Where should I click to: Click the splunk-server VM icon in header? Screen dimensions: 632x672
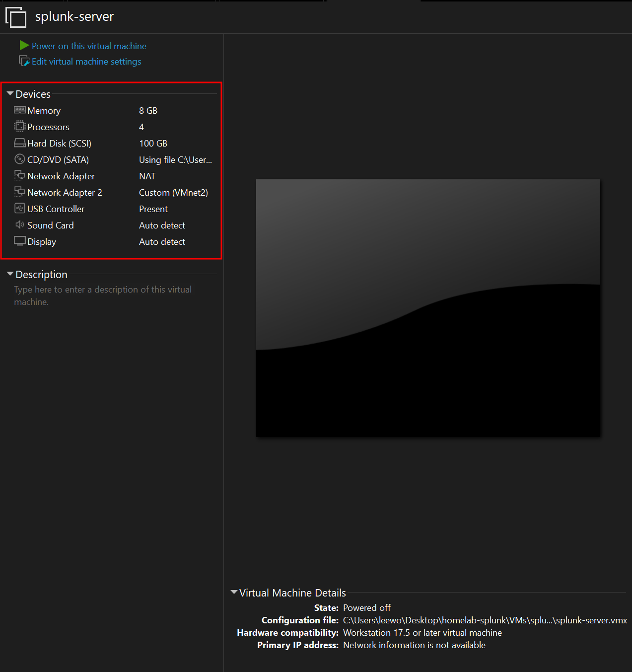coord(16,17)
